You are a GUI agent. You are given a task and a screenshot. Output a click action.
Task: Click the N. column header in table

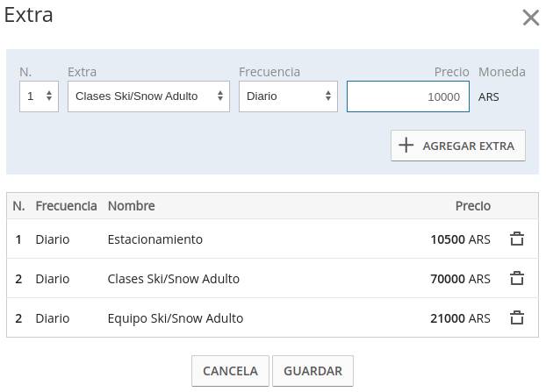(18, 205)
